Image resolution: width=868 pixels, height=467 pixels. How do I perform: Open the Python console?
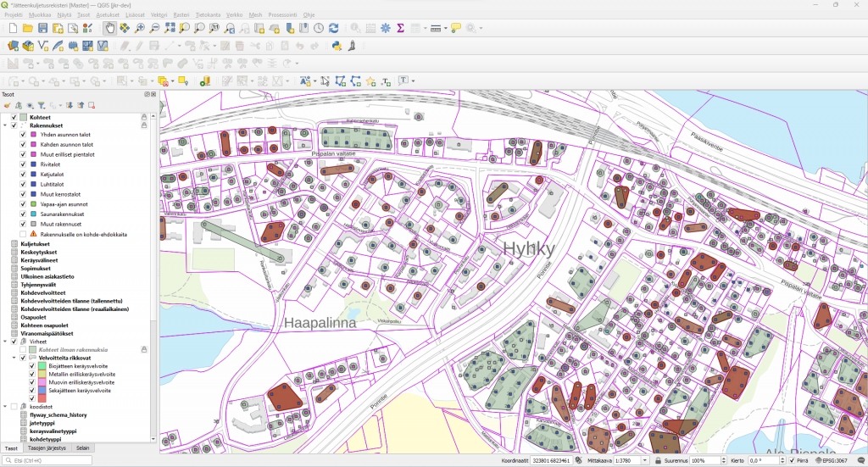point(336,46)
